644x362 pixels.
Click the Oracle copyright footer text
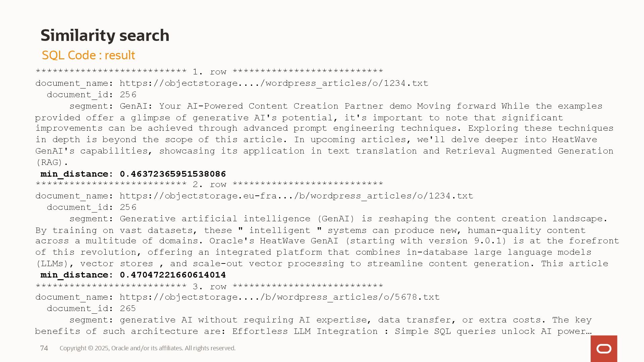(148, 348)
